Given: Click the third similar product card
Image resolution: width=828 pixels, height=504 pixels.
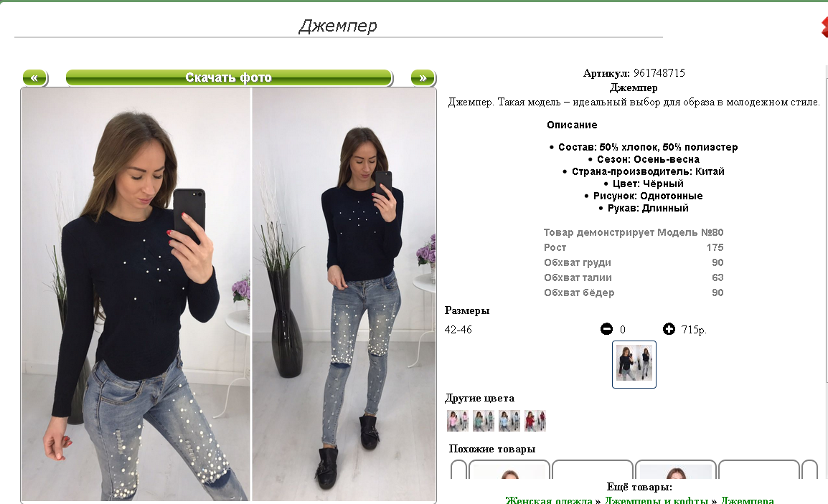Looking at the screenshot, I should pyautogui.click(x=675, y=469).
